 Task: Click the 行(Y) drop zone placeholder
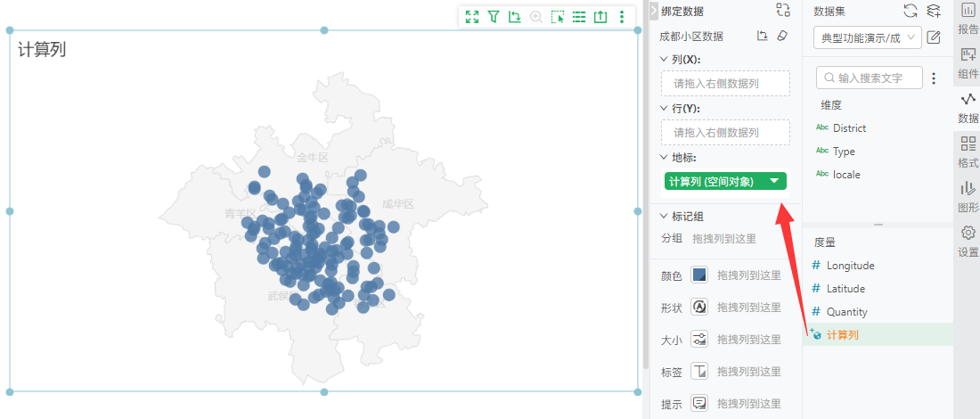pyautogui.click(x=725, y=133)
